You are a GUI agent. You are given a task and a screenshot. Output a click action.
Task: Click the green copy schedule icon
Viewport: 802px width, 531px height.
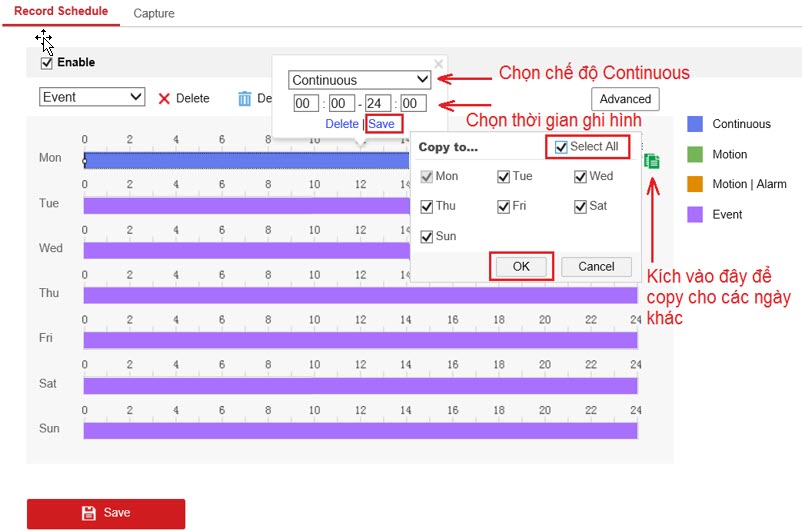coord(652,161)
